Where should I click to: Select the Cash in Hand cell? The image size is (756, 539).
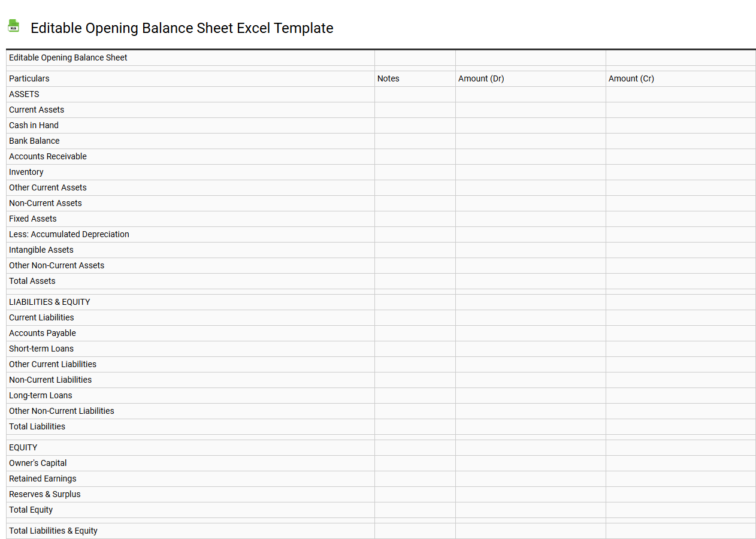point(34,125)
